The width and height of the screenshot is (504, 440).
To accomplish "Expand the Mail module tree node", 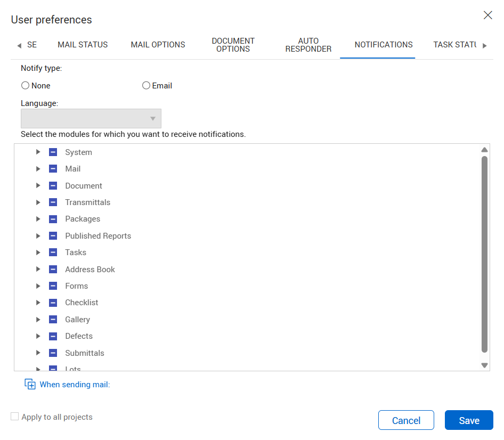I will click(x=38, y=169).
